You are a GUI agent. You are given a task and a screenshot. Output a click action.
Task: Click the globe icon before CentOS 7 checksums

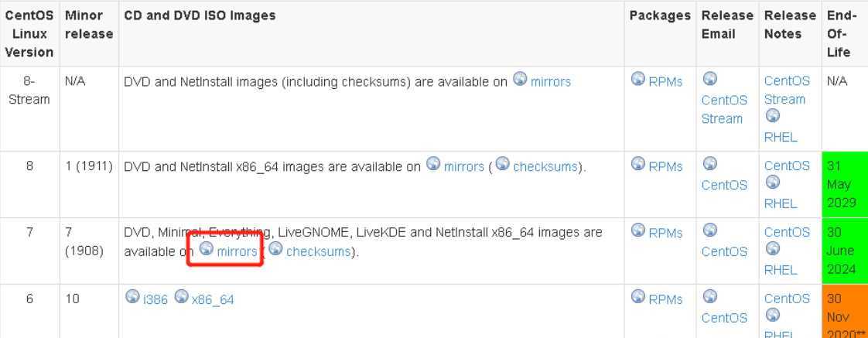[275, 248]
